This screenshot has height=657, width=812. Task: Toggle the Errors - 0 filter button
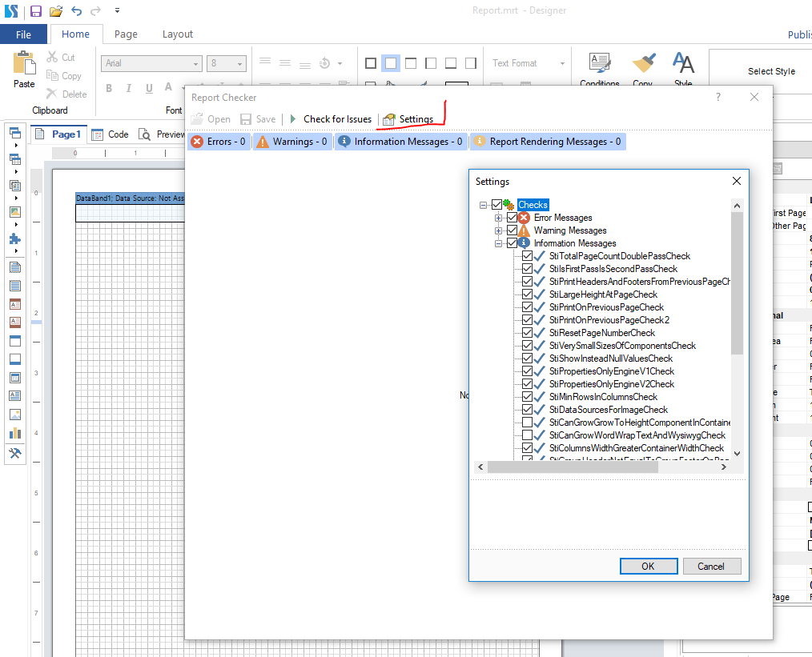pyautogui.click(x=219, y=142)
